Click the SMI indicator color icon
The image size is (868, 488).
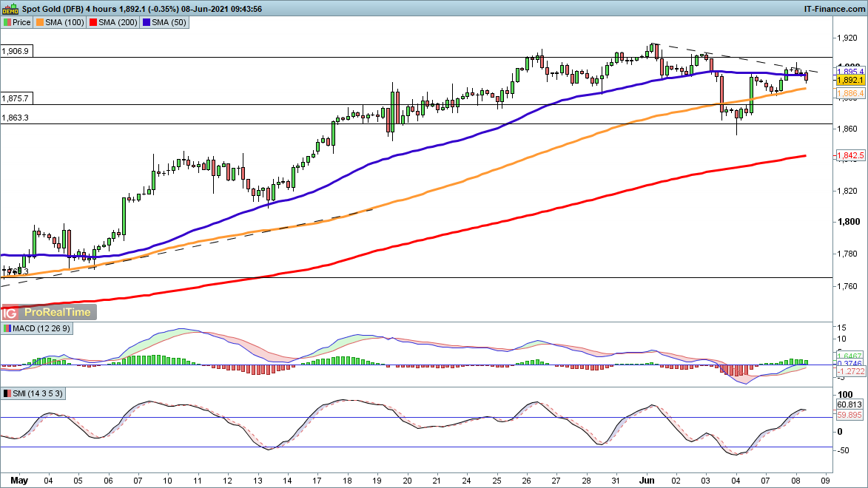(7, 393)
